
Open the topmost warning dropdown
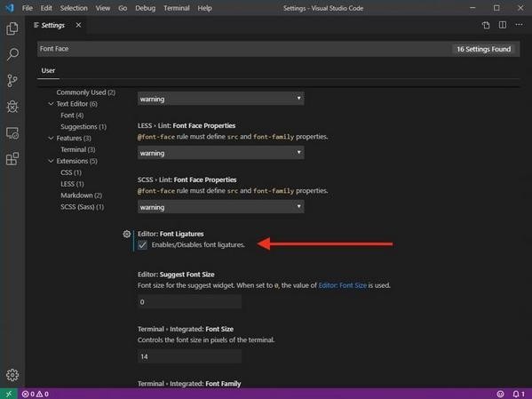pyautogui.click(x=221, y=99)
